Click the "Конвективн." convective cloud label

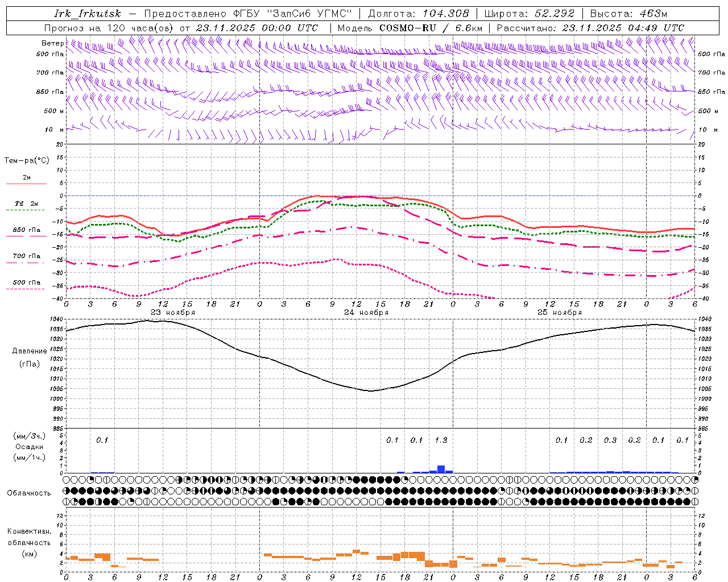point(30,531)
